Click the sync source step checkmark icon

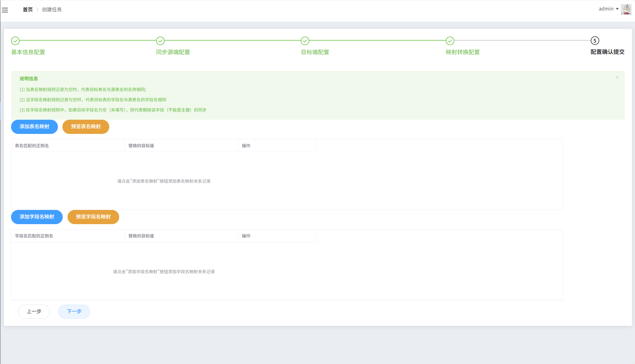(160, 41)
